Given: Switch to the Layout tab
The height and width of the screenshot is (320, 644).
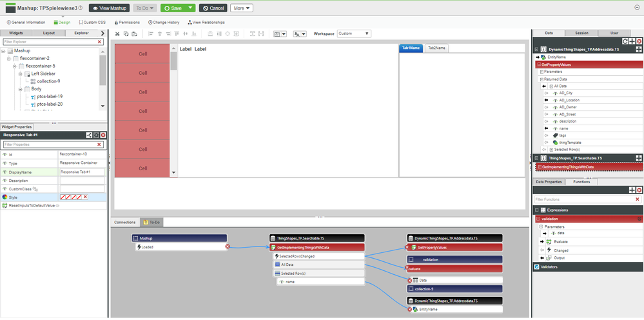Looking at the screenshot, I should 49,33.
